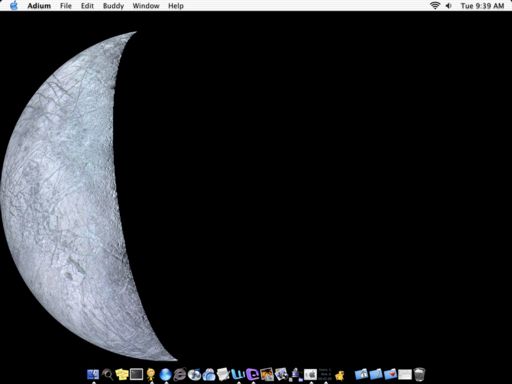
Task: Launch the magnifying glass search app
Action: (107, 374)
